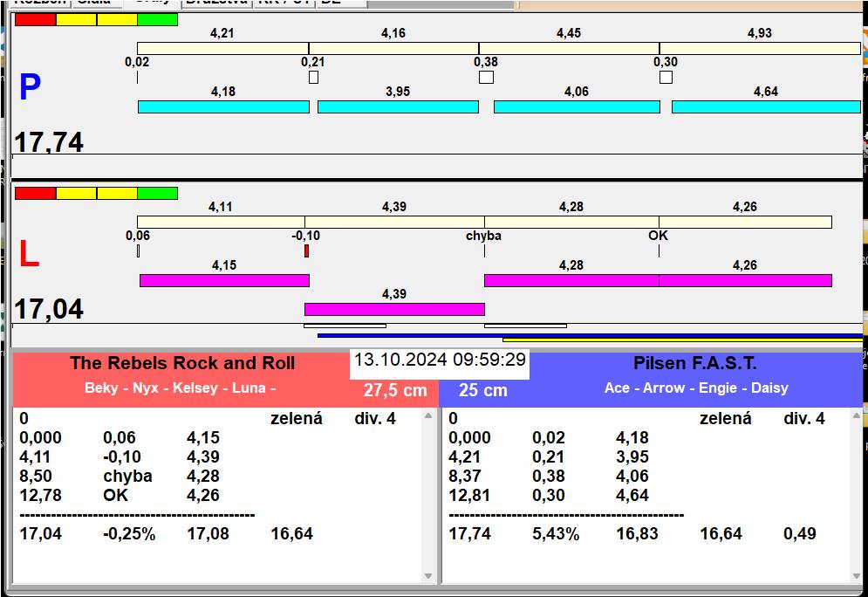Image resolution: width=868 pixels, height=597 pixels.
Task: Click 5,43% in the Pilsen results summary
Action: pos(556,534)
